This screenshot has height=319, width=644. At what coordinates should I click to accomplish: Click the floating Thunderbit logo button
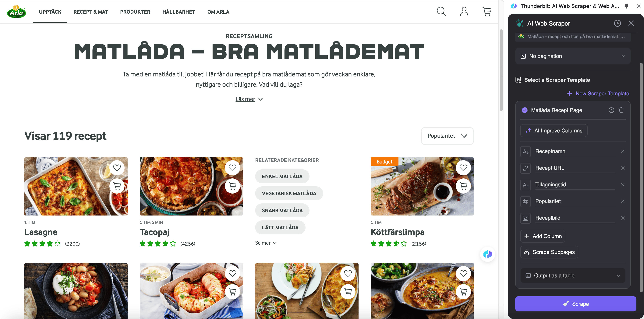487,254
